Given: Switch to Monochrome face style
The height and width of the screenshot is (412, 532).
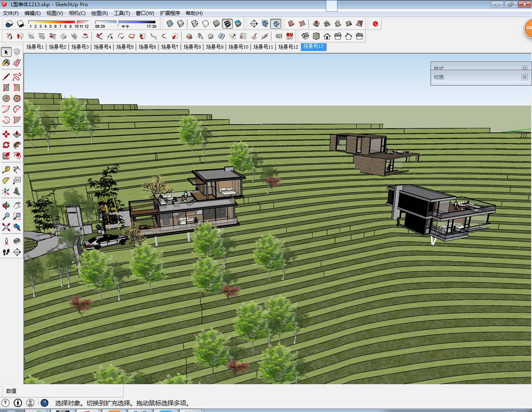Looking at the screenshot, I should click(238, 24).
